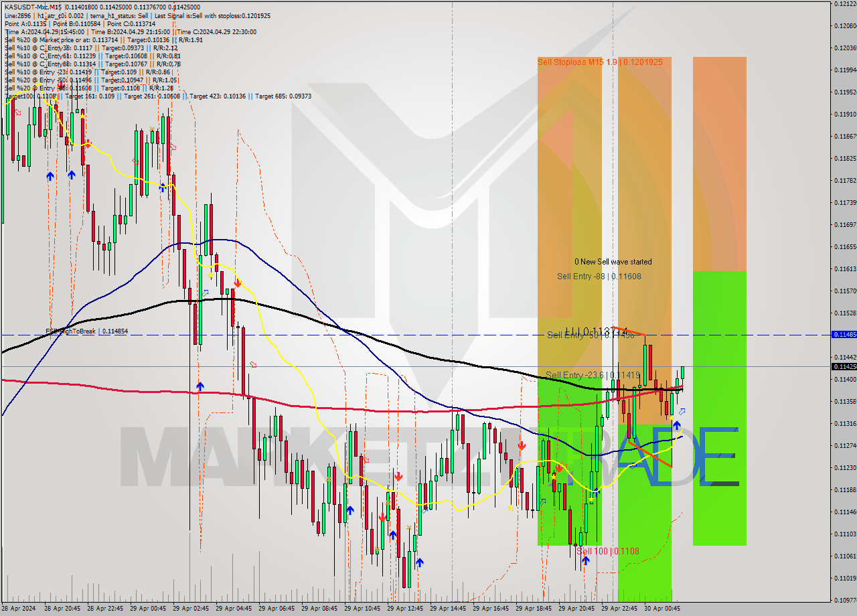Click the '29 Apr 12:45' time axis label
The height and width of the screenshot is (616, 857).
(404, 609)
